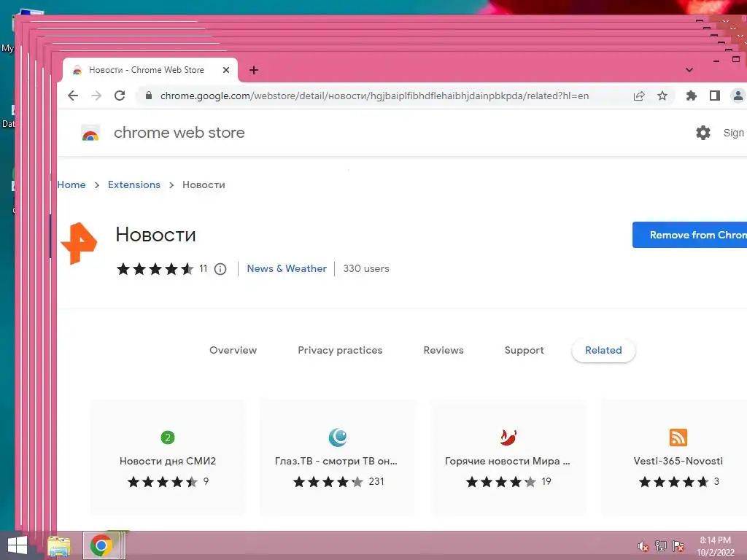Click the Новости extension star rating
The width and height of the screenshot is (747, 560).
click(x=155, y=269)
